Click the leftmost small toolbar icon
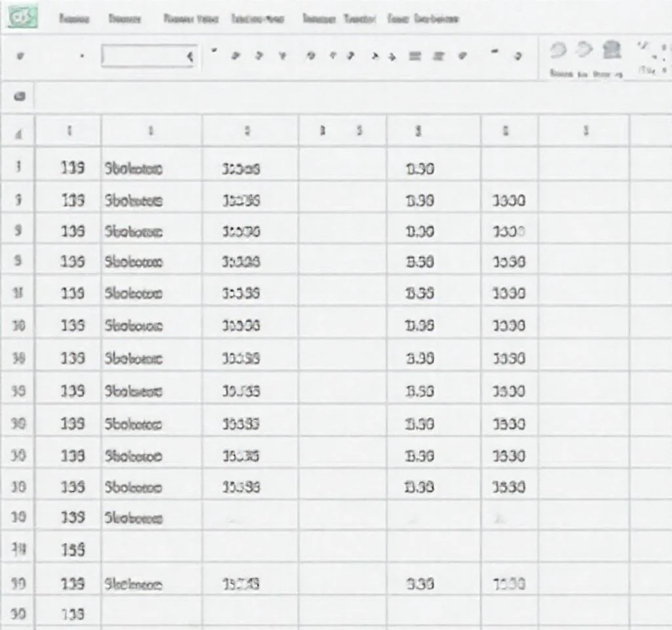672x630 pixels. (x=20, y=56)
